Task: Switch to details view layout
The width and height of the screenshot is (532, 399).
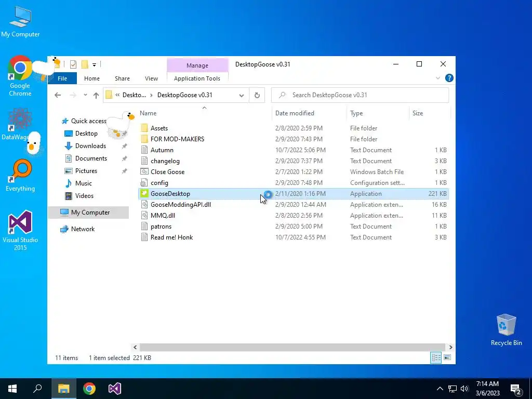Action: coord(436,357)
